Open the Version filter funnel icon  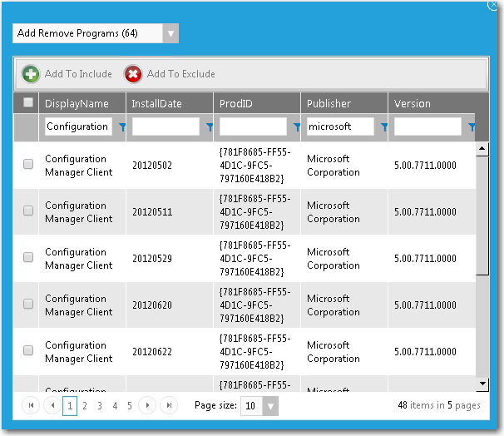click(x=472, y=127)
